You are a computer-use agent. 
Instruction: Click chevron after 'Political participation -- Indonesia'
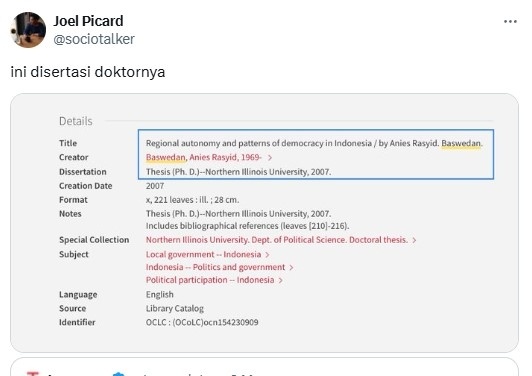(280, 280)
